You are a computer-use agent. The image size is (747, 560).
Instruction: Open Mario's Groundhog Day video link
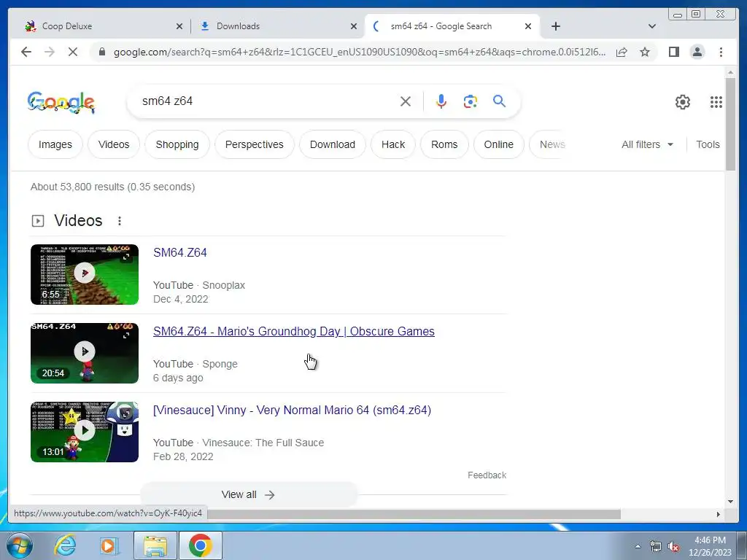(293, 332)
